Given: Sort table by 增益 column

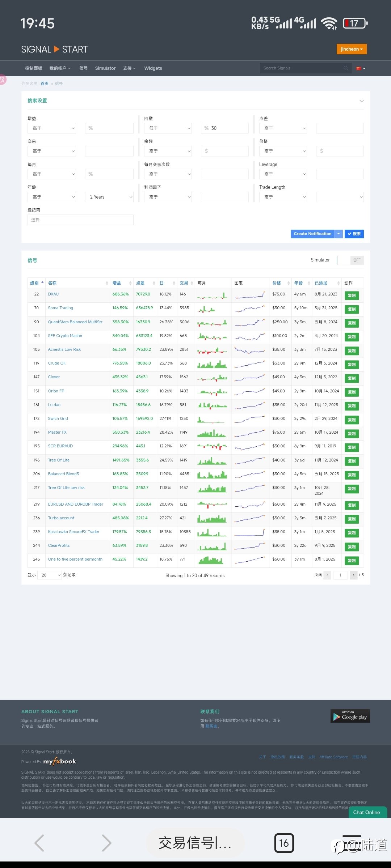Looking at the screenshot, I should tap(122, 283).
